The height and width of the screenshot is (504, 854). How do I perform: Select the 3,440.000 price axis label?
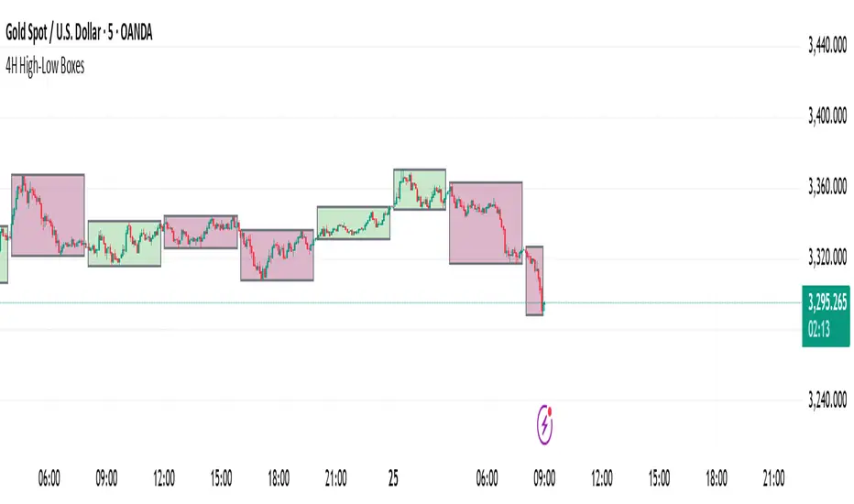click(x=827, y=46)
